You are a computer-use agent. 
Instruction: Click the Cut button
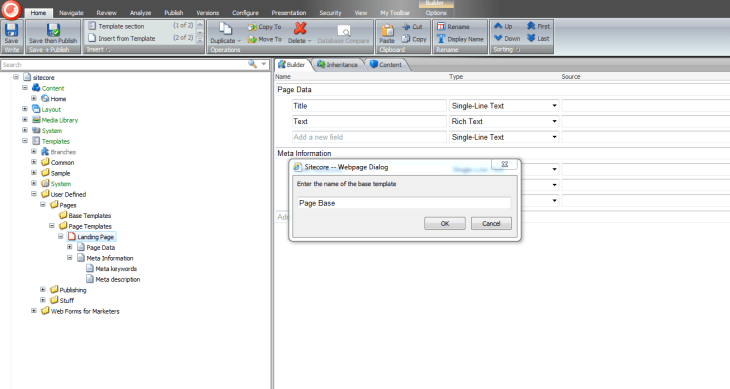coord(412,27)
